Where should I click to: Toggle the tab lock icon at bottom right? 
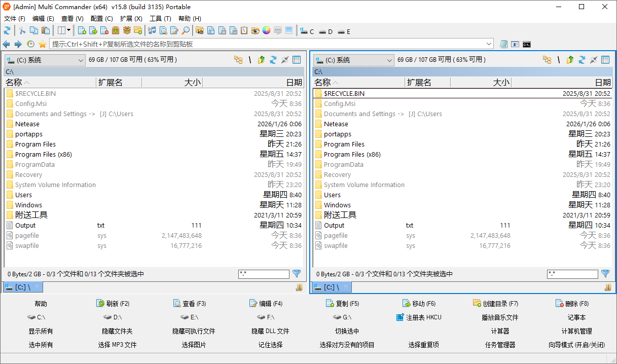click(x=607, y=287)
